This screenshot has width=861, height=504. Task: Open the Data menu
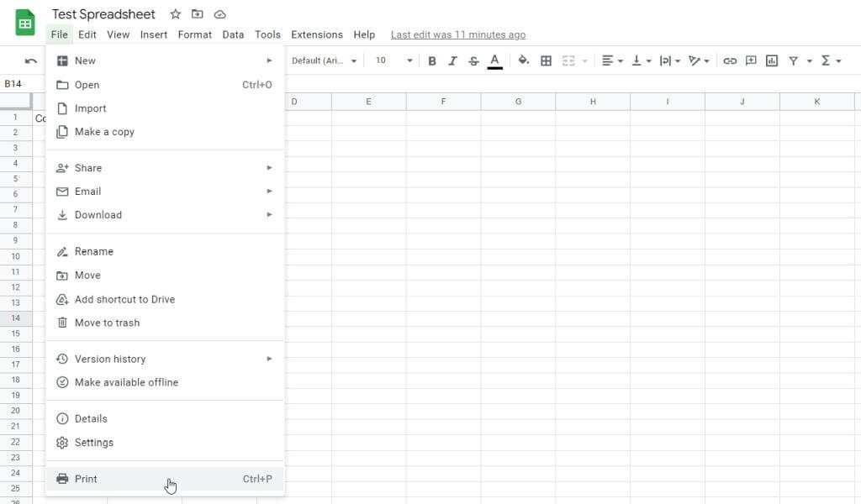pos(233,34)
